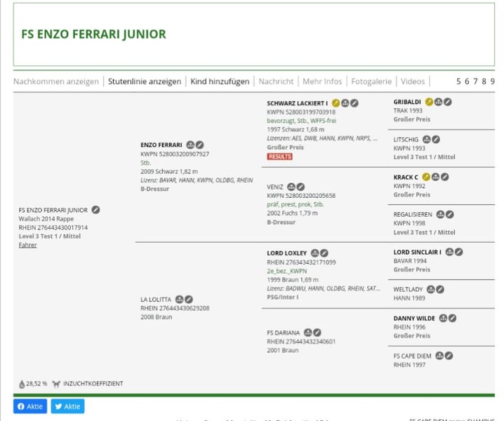Edit SCHWARZ LACKIERT I with pencil icon

[x=354, y=103]
